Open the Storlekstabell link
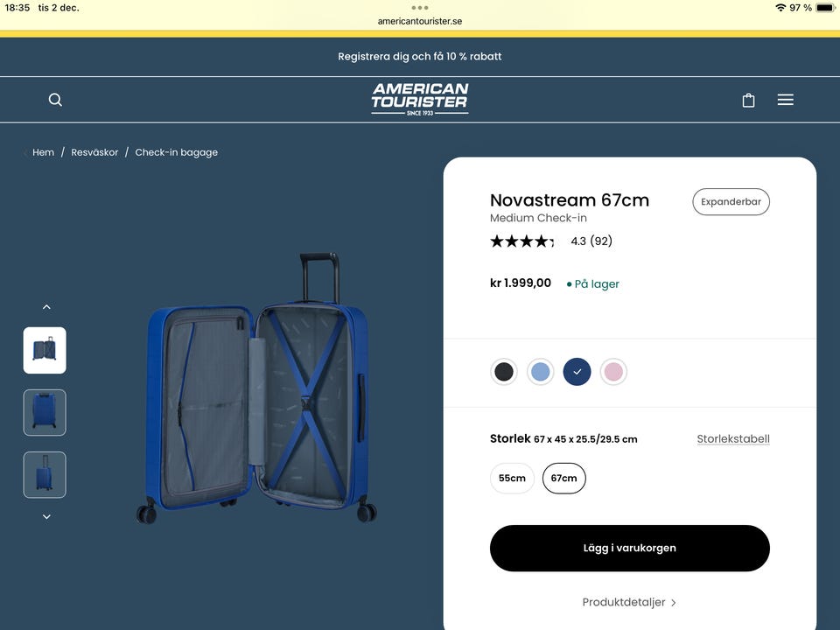840x630 pixels. [x=733, y=439]
